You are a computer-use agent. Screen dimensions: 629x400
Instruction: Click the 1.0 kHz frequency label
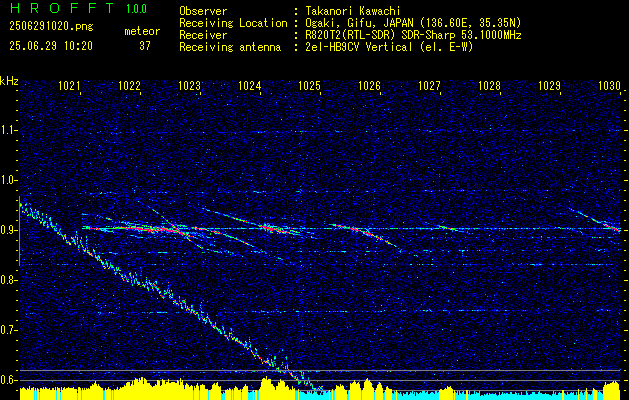click(x=8, y=180)
